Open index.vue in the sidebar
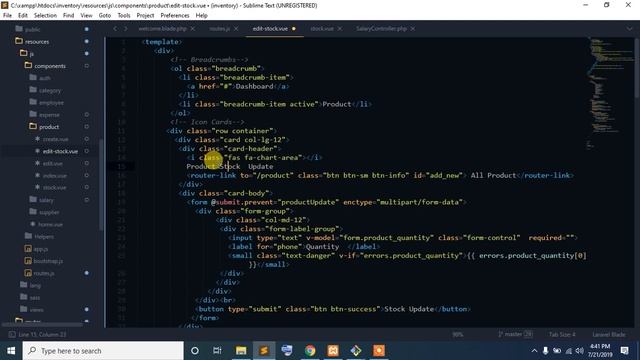640x360 pixels. (x=55, y=176)
